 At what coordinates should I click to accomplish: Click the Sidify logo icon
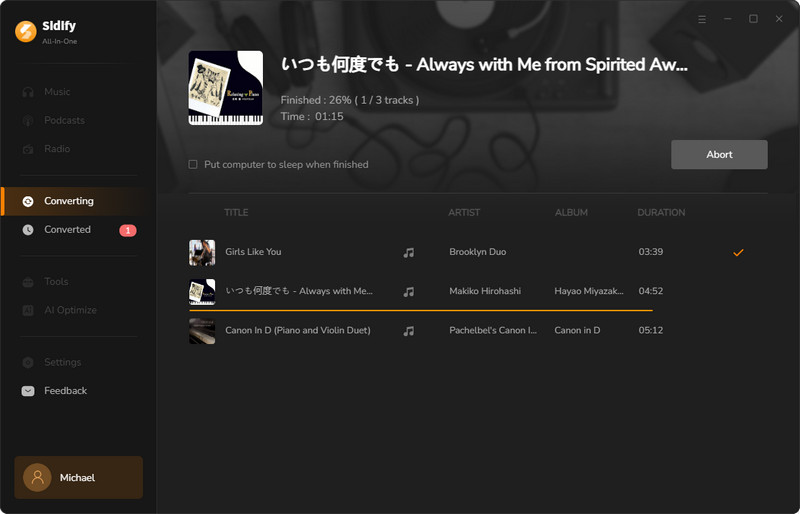(26, 31)
